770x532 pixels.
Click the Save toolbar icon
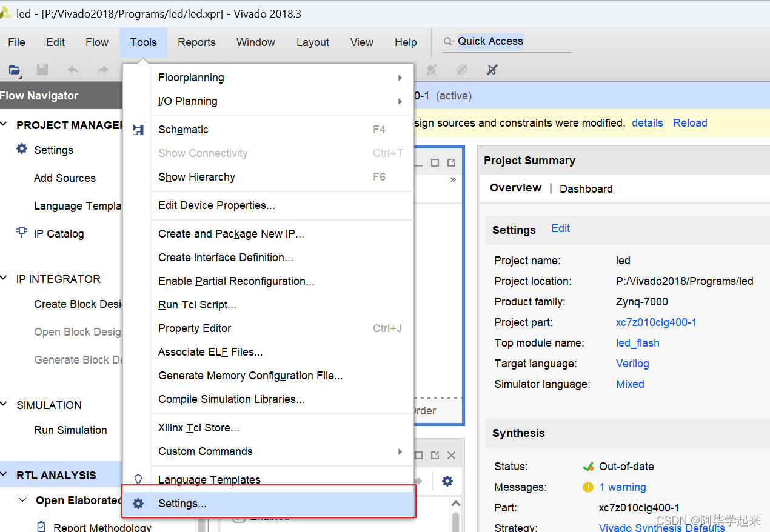[x=42, y=70]
